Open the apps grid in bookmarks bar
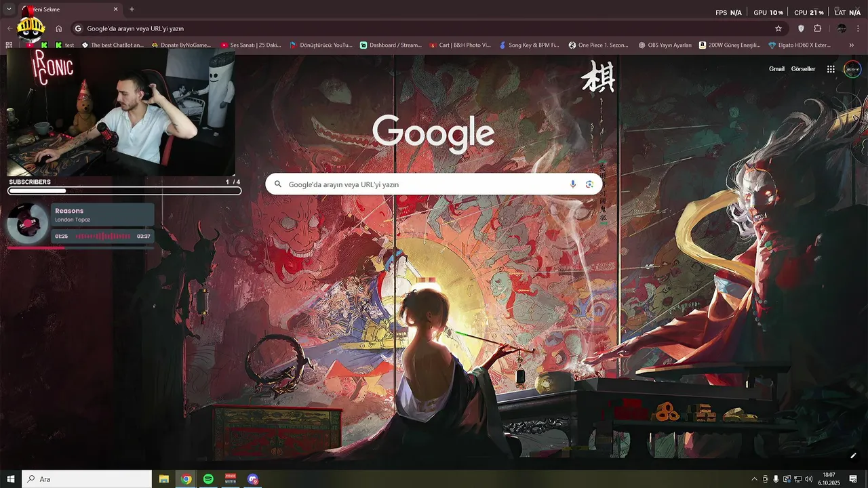 [x=9, y=45]
